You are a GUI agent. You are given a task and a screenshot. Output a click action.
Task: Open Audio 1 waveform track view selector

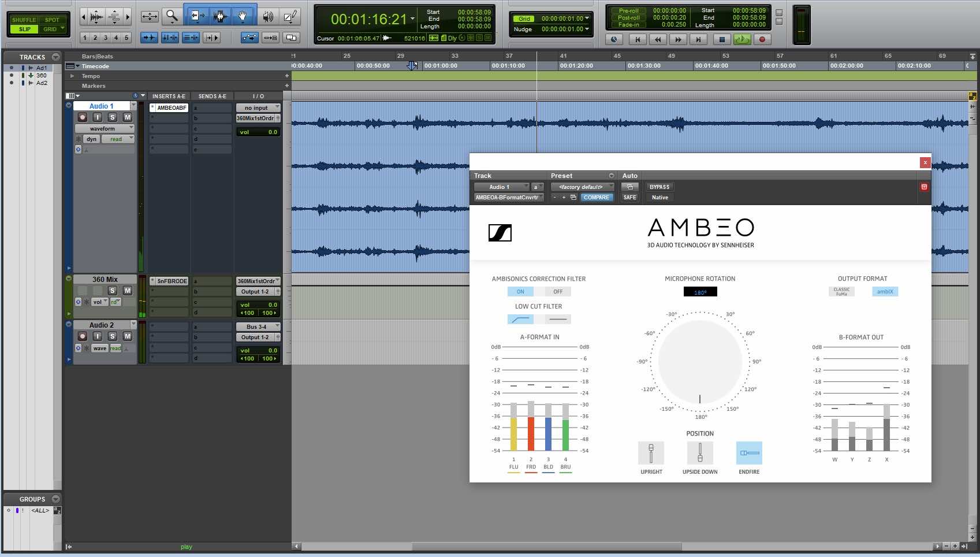(104, 128)
